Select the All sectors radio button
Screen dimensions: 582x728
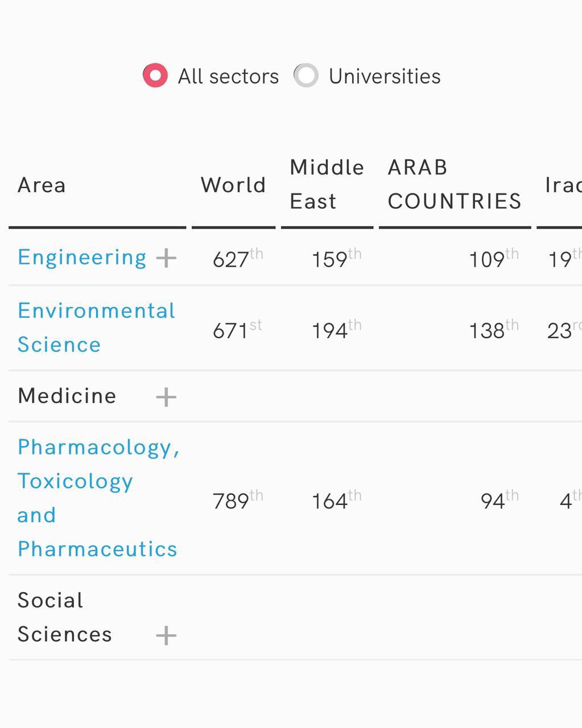(155, 76)
